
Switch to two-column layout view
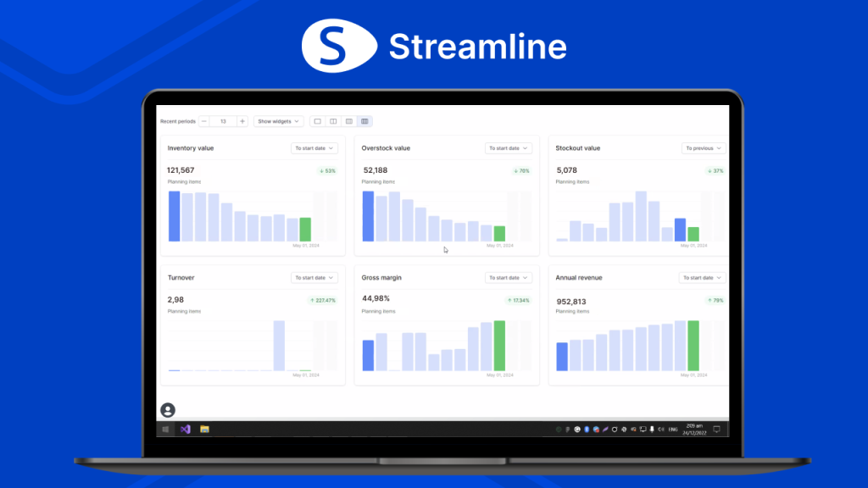333,121
